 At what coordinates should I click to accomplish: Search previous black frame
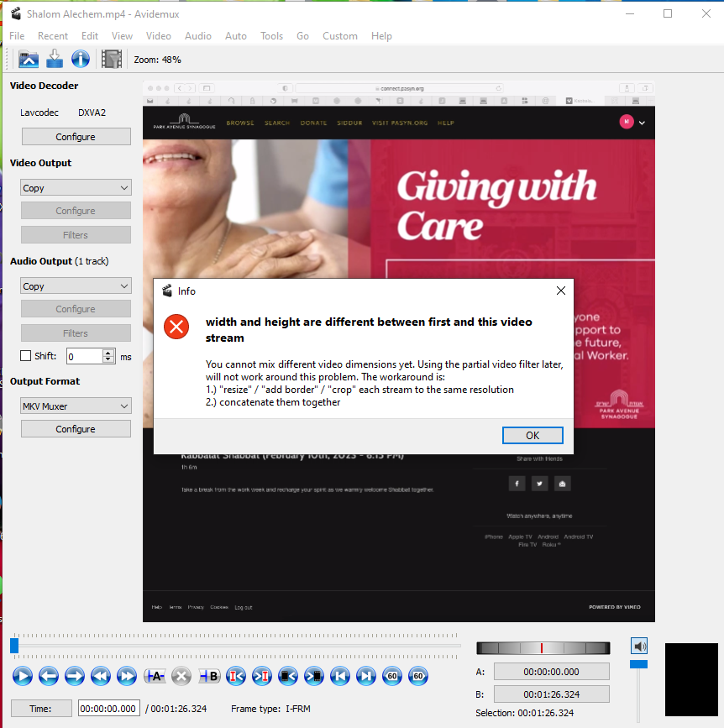click(288, 676)
